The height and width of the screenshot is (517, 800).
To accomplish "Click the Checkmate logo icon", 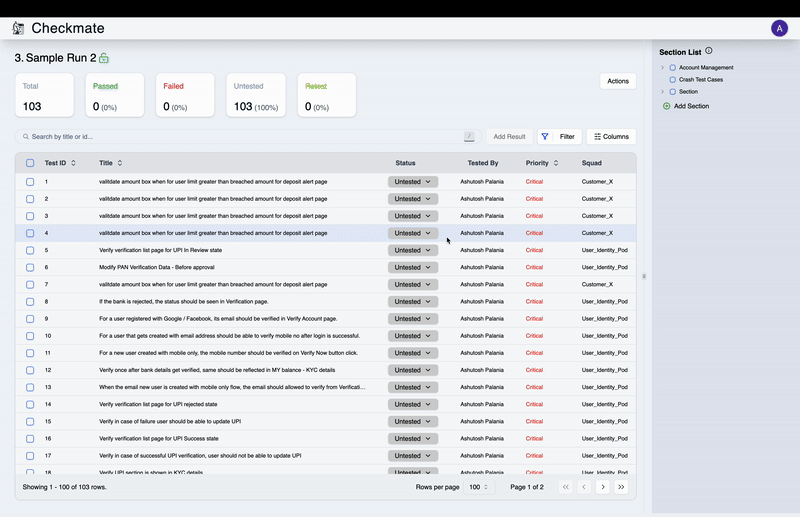I will pos(17,28).
